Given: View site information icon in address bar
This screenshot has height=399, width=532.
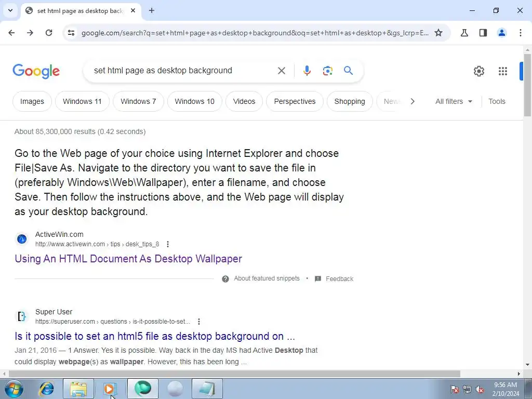Looking at the screenshot, I should point(71,33).
